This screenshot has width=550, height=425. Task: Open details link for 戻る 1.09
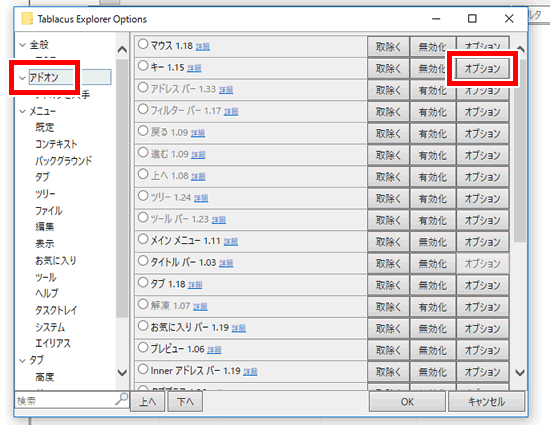[198, 133]
